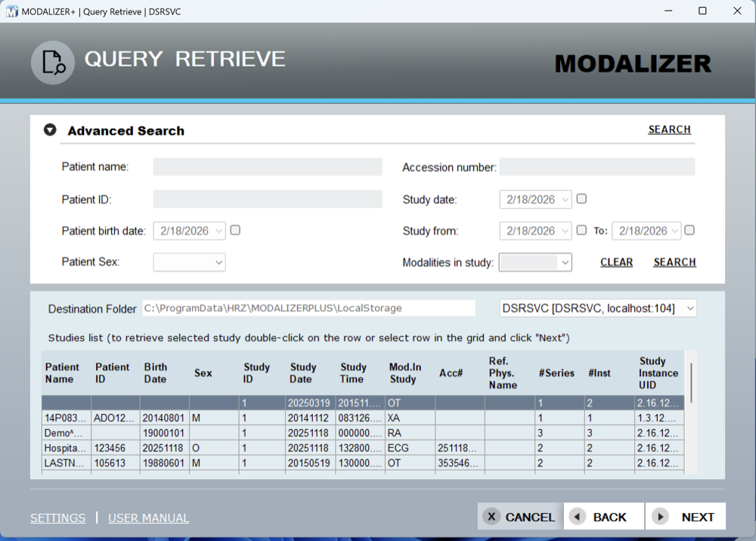Screen dimensions: 756x541
Task: Maximize the MODALIZER+ window
Action: [x=702, y=11]
